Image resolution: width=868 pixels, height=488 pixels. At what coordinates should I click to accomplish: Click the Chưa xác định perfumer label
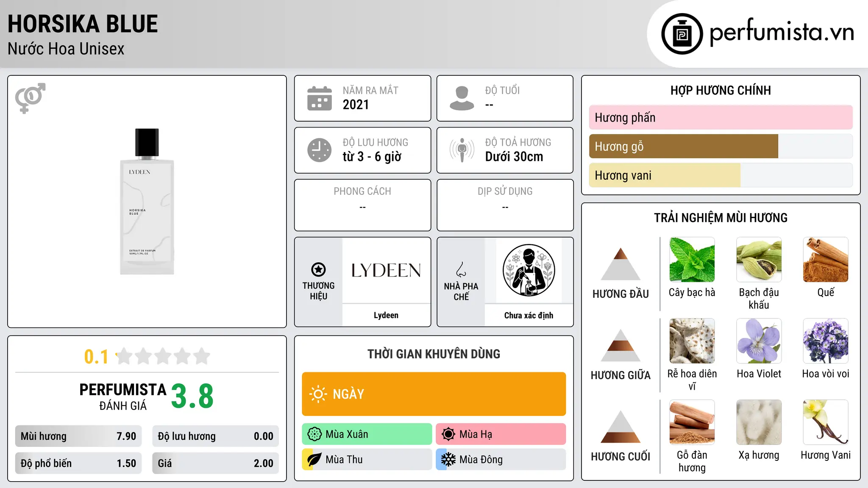click(x=529, y=315)
